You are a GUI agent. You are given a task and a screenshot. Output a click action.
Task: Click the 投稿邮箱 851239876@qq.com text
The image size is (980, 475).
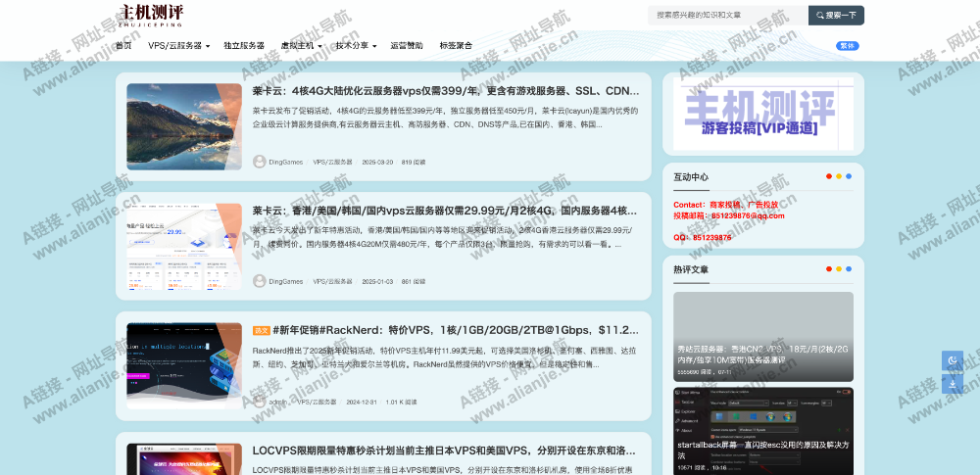729,215
